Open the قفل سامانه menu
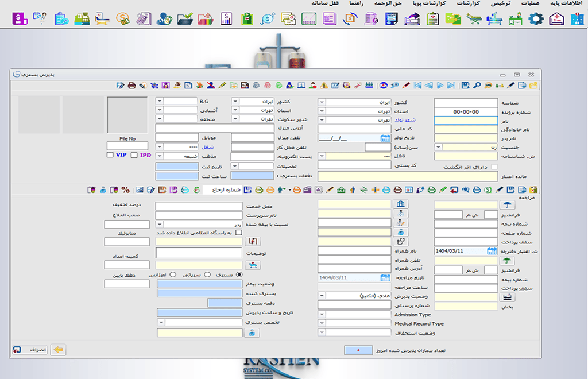This screenshot has width=588, height=379. [325, 3]
